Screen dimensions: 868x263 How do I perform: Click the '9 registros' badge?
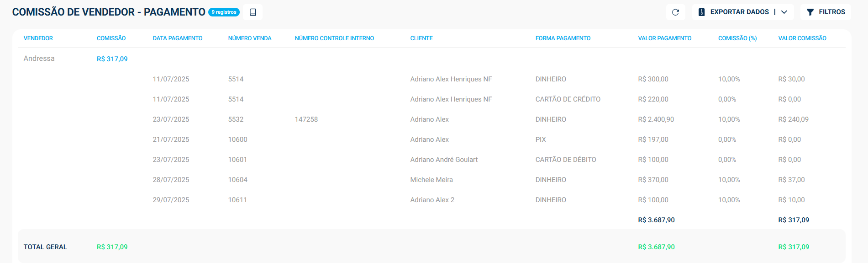point(224,12)
